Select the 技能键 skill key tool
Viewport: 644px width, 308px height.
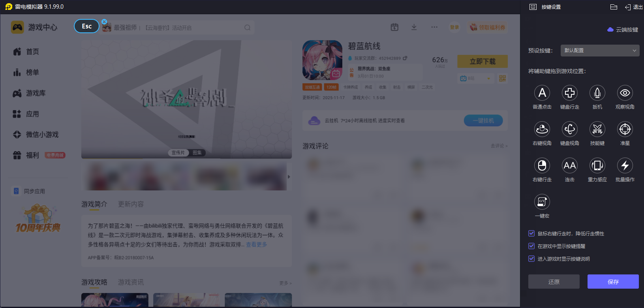(597, 129)
